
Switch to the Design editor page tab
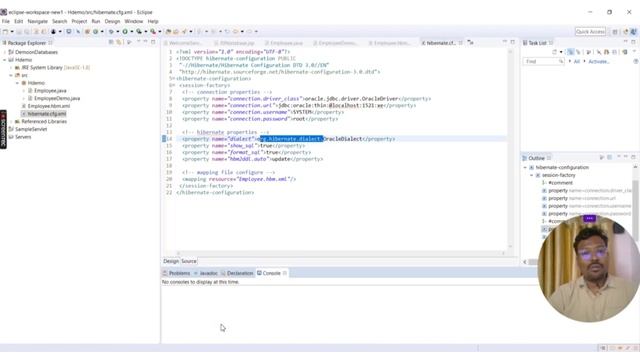pyautogui.click(x=171, y=261)
